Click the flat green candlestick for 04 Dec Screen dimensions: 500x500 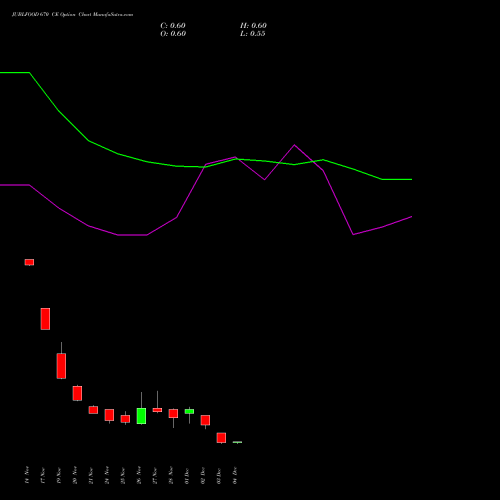(x=237, y=442)
